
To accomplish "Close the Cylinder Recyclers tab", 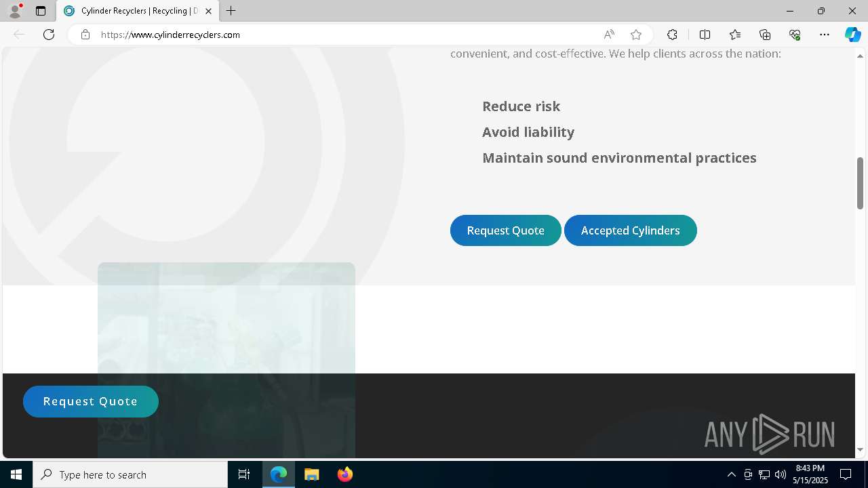I will (208, 11).
